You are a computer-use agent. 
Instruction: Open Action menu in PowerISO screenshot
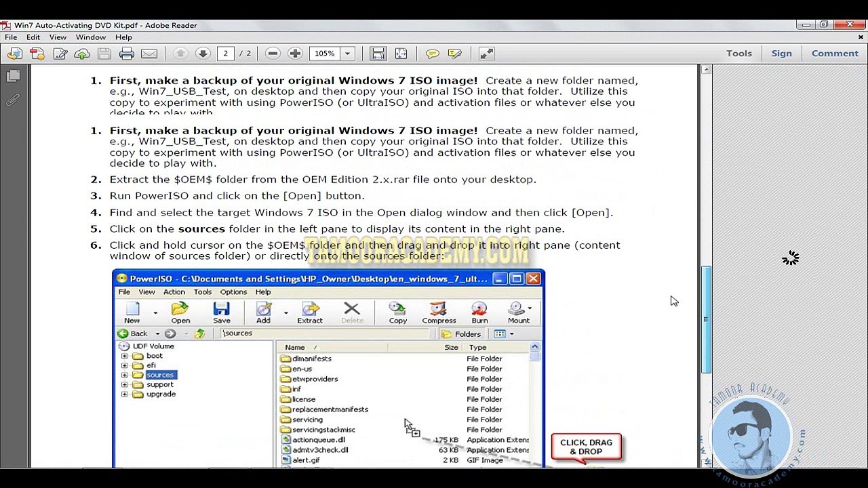[174, 291]
